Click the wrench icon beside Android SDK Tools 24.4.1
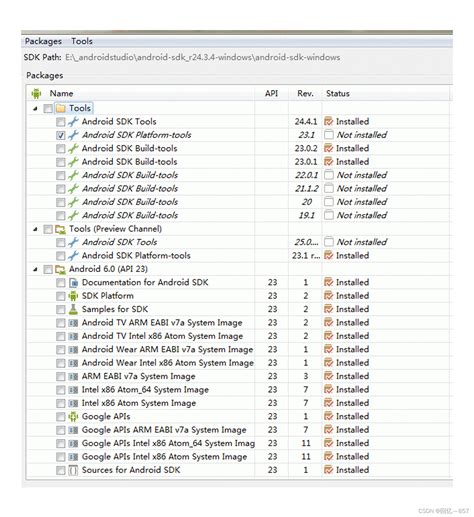Image resolution: width=474 pixels, height=517 pixels. point(73,122)
